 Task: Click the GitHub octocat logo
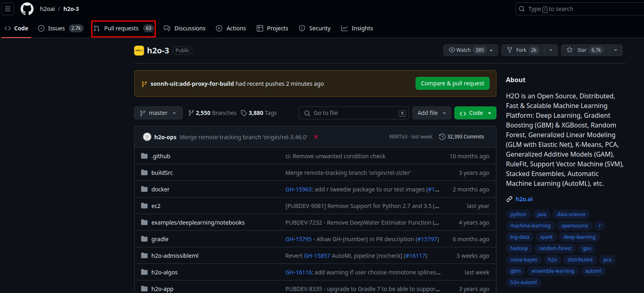(27, 9)
